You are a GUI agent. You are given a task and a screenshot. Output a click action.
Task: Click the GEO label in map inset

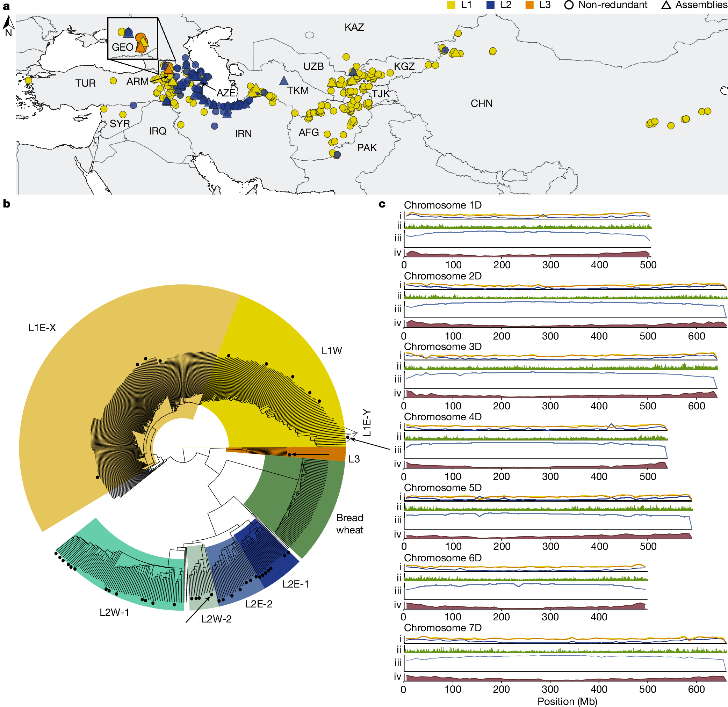[x=122, y=47]
